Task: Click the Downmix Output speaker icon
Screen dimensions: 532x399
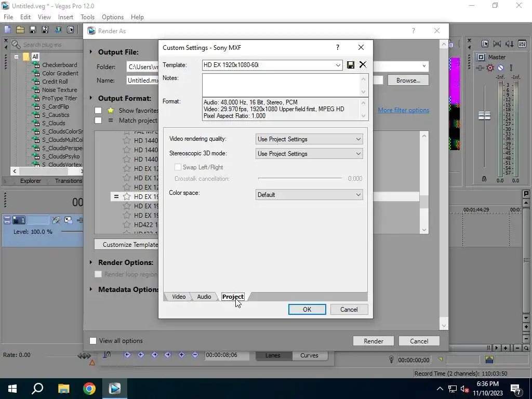Action: coord(497,44)
